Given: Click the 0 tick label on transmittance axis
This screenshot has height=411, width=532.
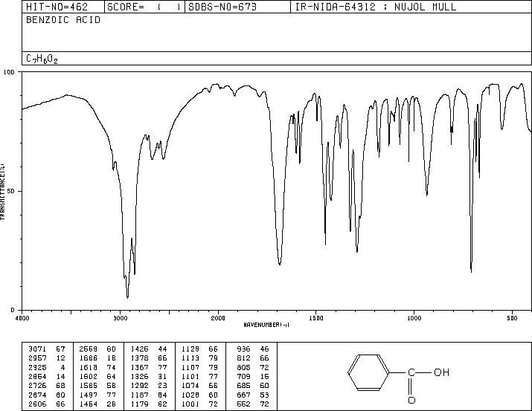Looking at the screenshot, I should point(13,310).
